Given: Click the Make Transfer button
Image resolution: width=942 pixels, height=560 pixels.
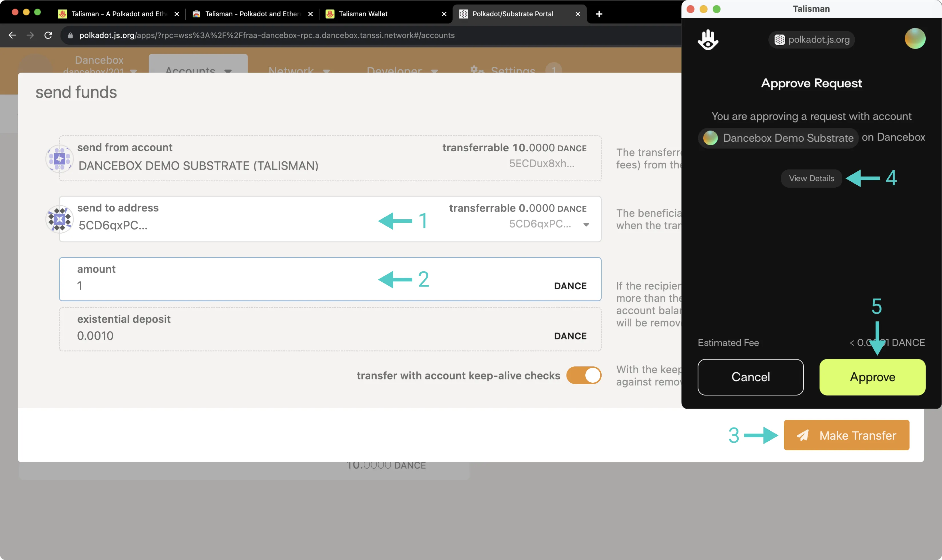Looking at the screenshot, I should click(846, 435).
